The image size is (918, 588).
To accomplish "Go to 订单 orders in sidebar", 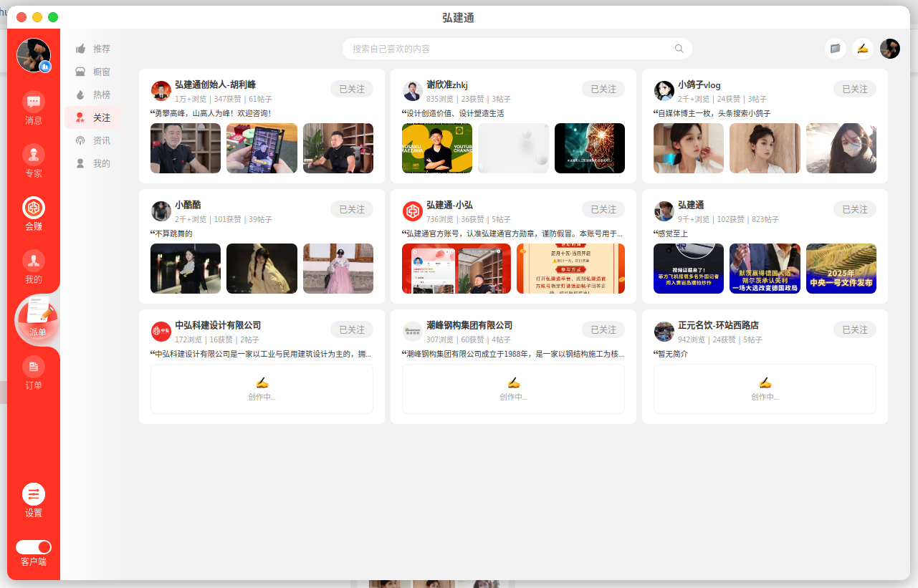I will point(34,367).
